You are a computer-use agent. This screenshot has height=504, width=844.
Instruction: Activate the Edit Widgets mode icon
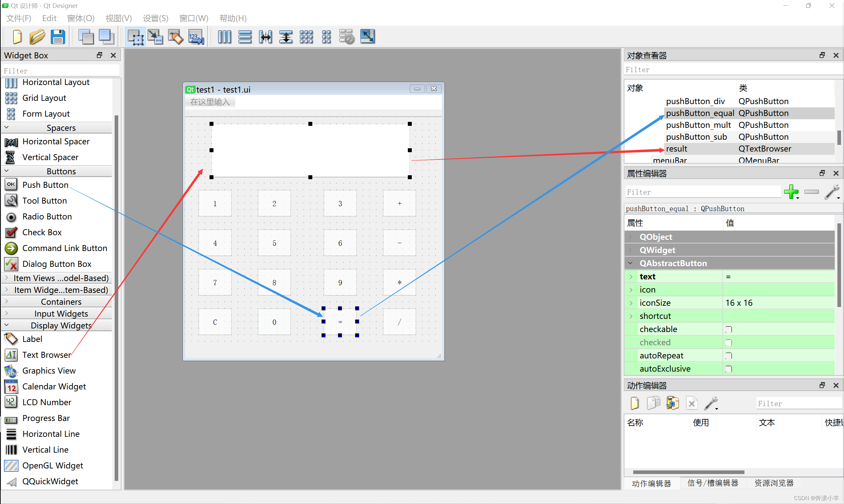pyautogui.click(x=135, y=37)
